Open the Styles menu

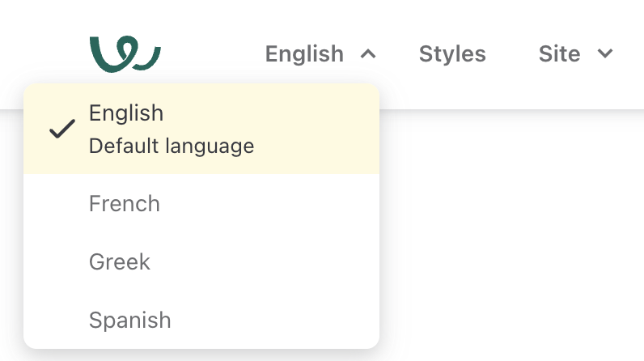pos(452,54)
